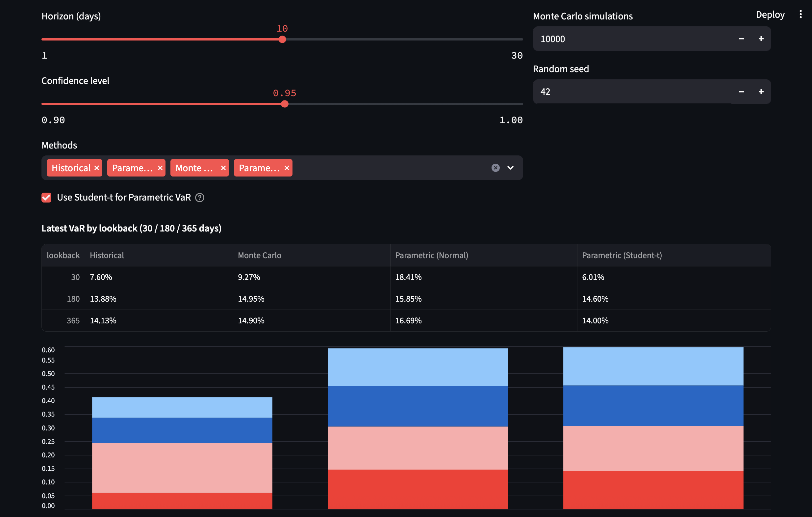Expand the Methods dropdown list

coord(511,168)
